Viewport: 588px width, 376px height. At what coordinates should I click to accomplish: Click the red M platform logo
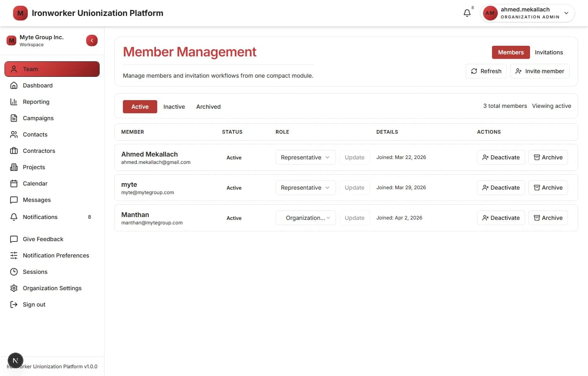(20, 13)
